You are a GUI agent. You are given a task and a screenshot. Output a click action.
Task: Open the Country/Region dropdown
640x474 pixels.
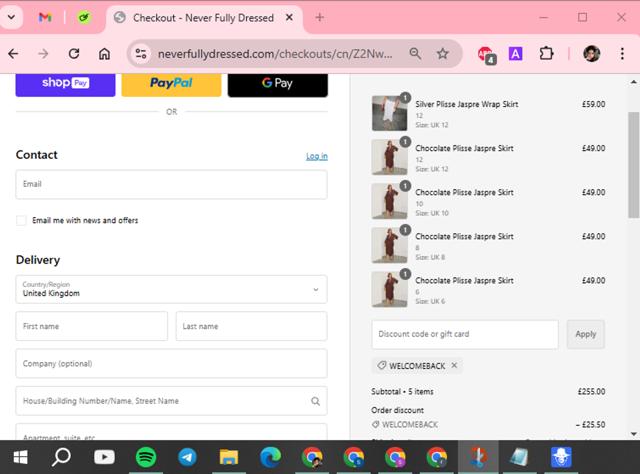click(171, 289)
